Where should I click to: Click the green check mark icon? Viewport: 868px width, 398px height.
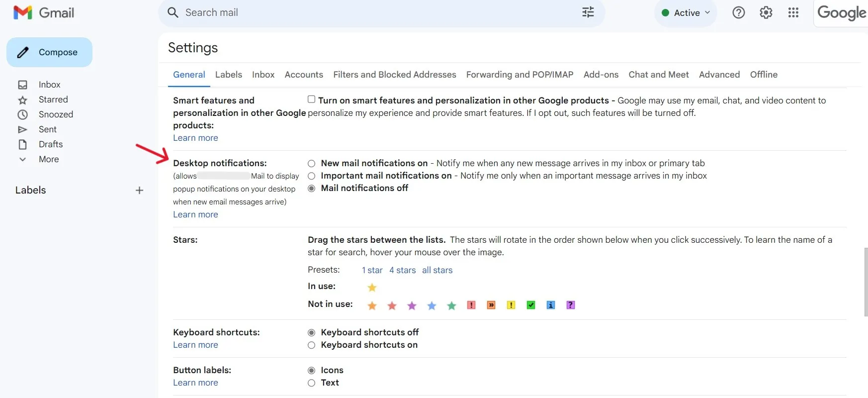(530, 305)
